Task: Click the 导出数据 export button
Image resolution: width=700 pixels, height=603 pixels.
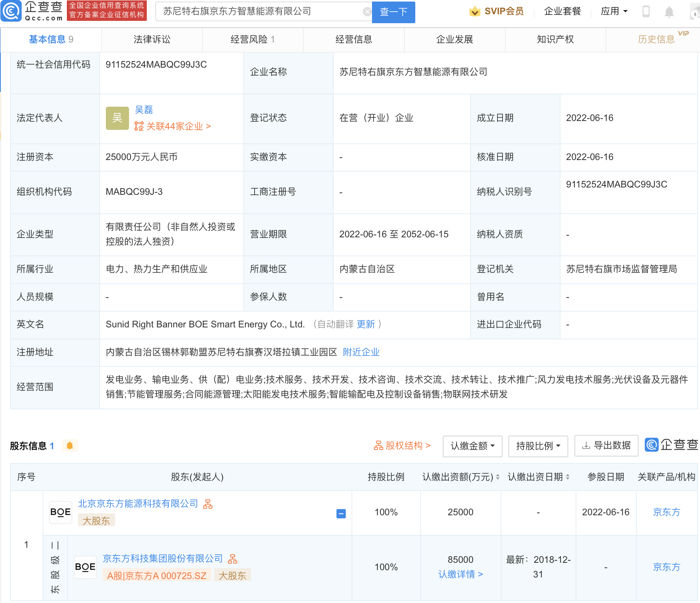Action: pos(606,446)
